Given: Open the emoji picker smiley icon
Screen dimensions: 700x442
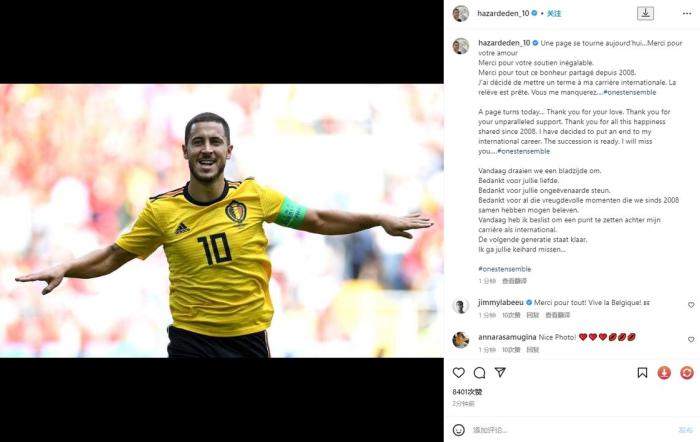Looking at the screenshot, I should (x=458, y=430).
